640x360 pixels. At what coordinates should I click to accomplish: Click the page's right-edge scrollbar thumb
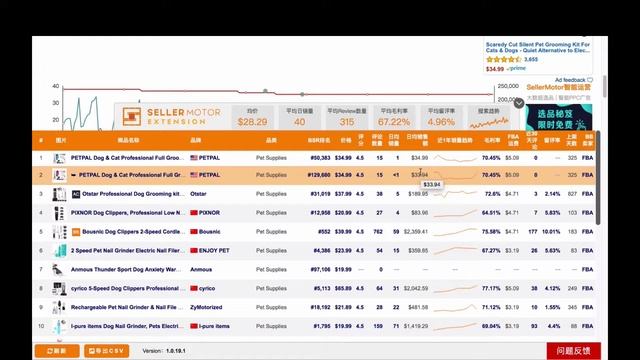604,85
